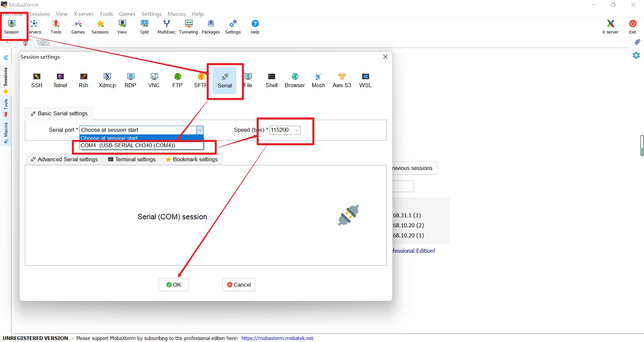Click the right-side vertical scrollbar
644x342 pixels.
tap(642, 146)
